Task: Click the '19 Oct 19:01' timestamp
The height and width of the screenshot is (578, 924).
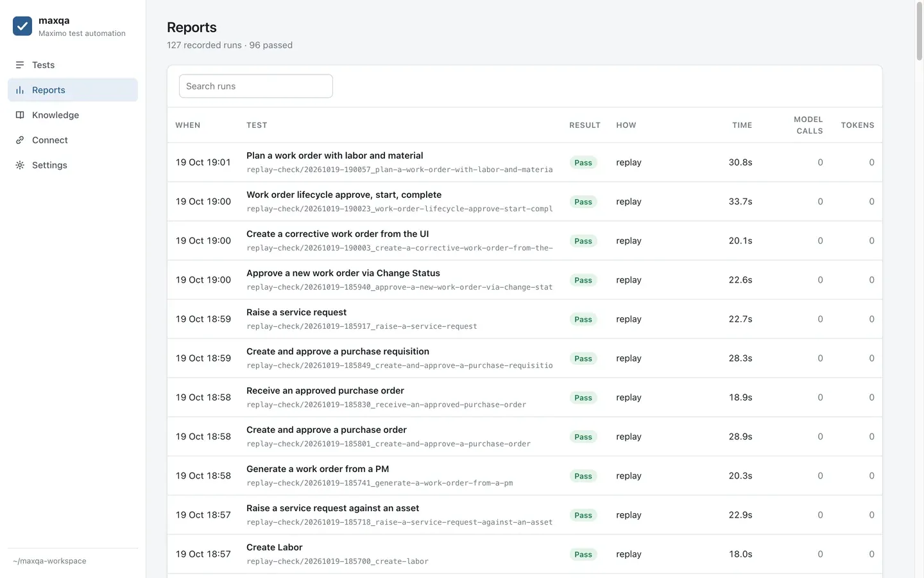Action: pyautogui.click(x=203, y=162)
